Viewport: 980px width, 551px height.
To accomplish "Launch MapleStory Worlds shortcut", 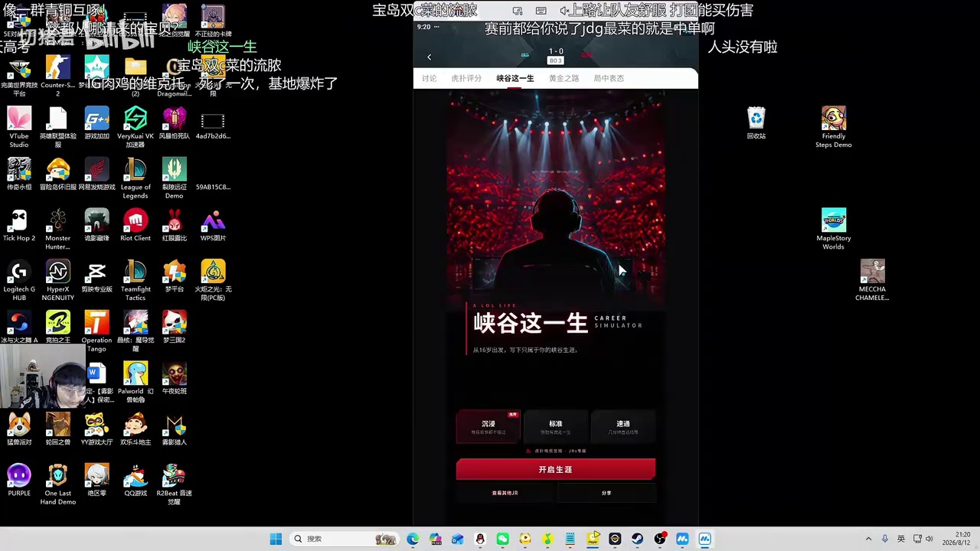I will (834, 229).
